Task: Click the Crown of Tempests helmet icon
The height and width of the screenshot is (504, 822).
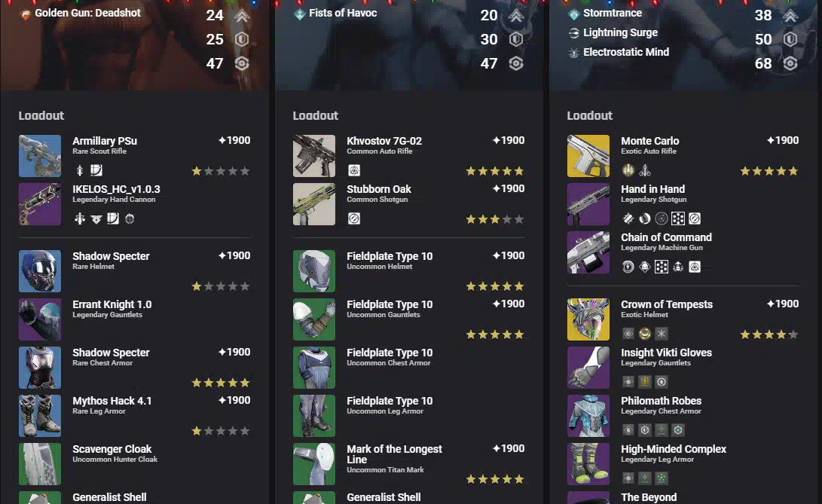Action: 588,319
